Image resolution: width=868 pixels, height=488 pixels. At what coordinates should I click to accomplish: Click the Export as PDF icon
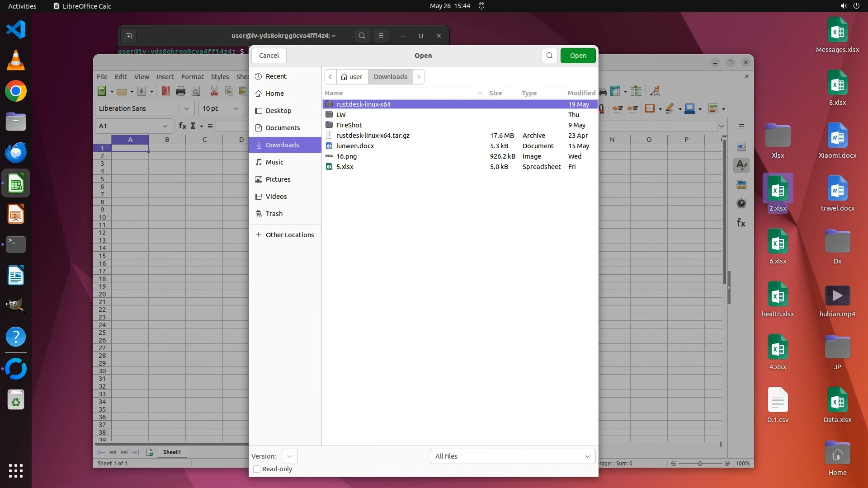coord(166,91)
